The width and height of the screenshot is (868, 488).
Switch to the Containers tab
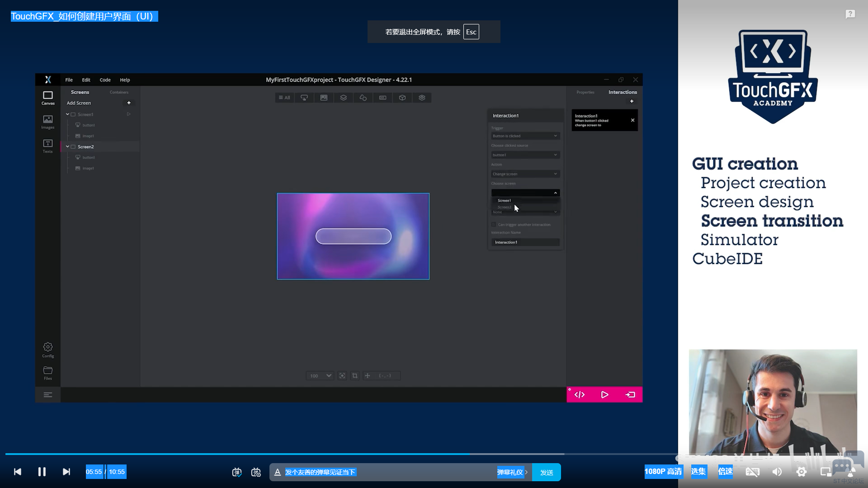tap(119, 92)
